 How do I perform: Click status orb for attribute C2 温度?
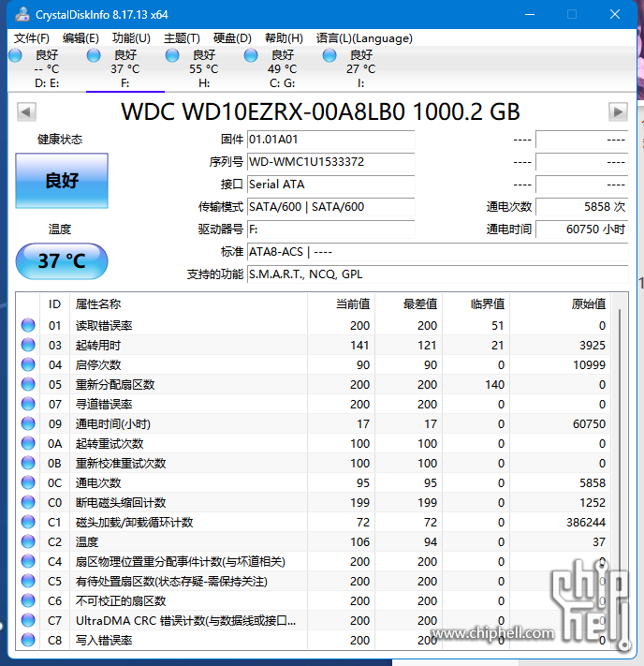(x=28, y=541)
